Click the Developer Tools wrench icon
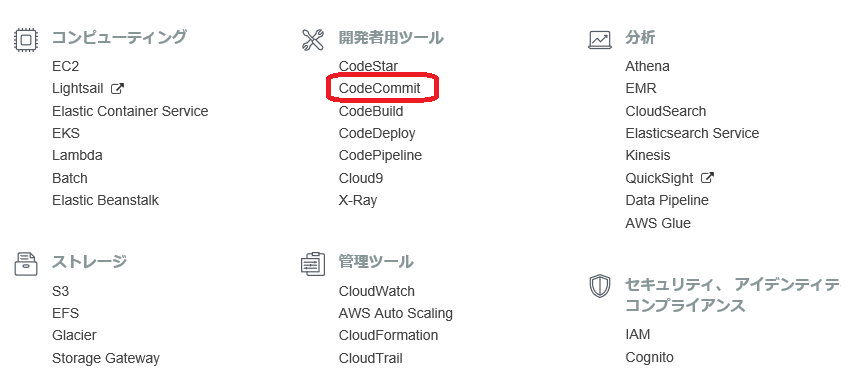The height and width of the screenshot is (381, 853). (313, 40)
